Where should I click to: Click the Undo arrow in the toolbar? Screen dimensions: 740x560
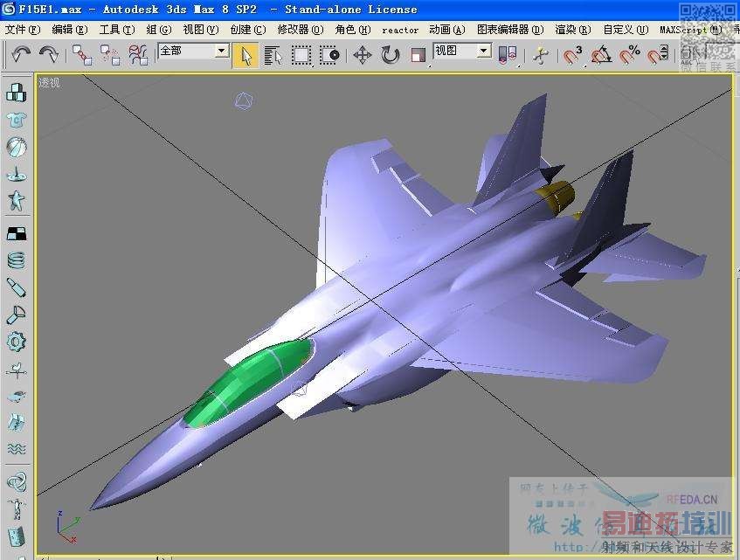pyautogui.click(x=21, y=54)
